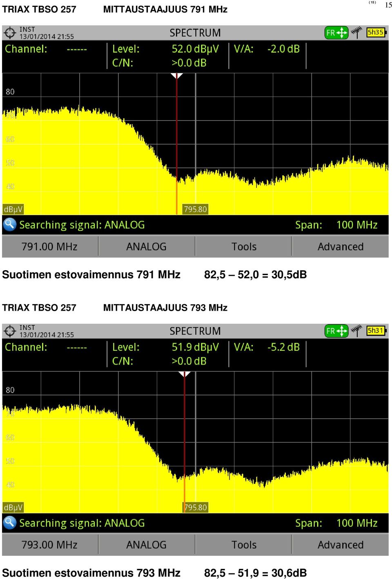The height and width of the screenshot is (580, 392).
Task: Click the 80 axis label in top graph
Action: (x=10, y=92)
